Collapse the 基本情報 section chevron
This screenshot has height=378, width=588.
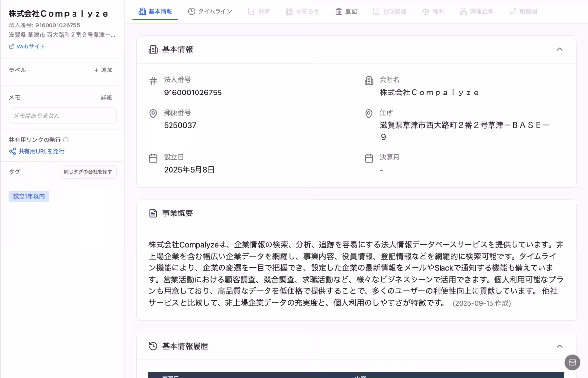pos(560,49)
